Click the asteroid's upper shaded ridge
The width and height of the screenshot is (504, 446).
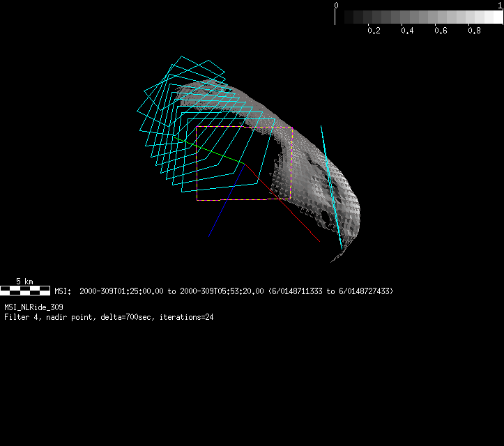click(x=237, y=94)
